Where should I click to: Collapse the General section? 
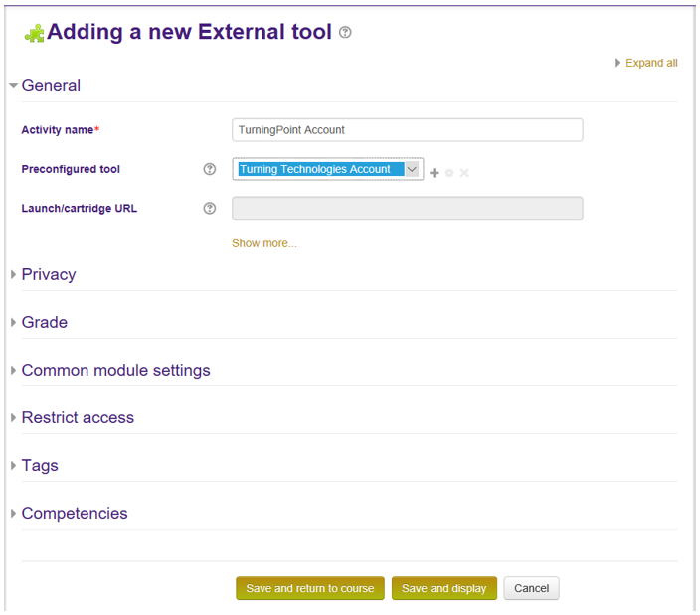point(50,86)
